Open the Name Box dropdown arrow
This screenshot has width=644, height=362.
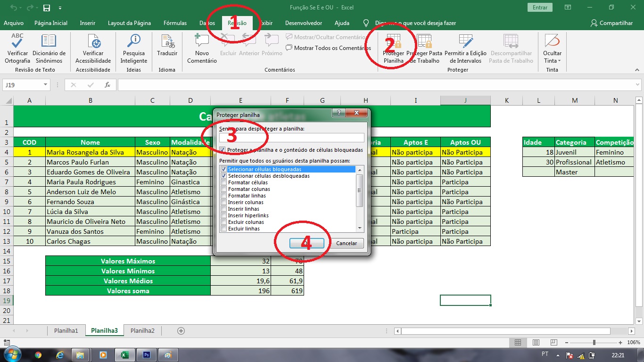coord(46,85)
